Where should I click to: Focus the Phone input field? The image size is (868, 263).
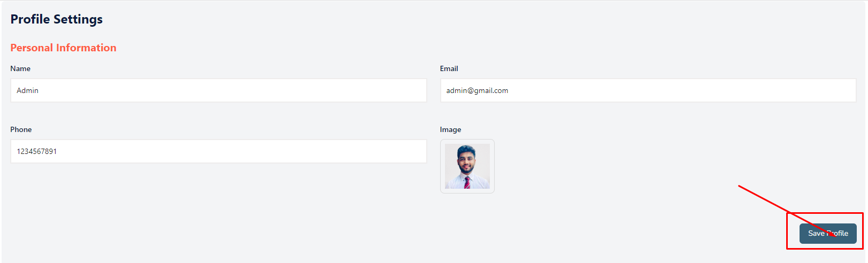click(x=219, y=151)
